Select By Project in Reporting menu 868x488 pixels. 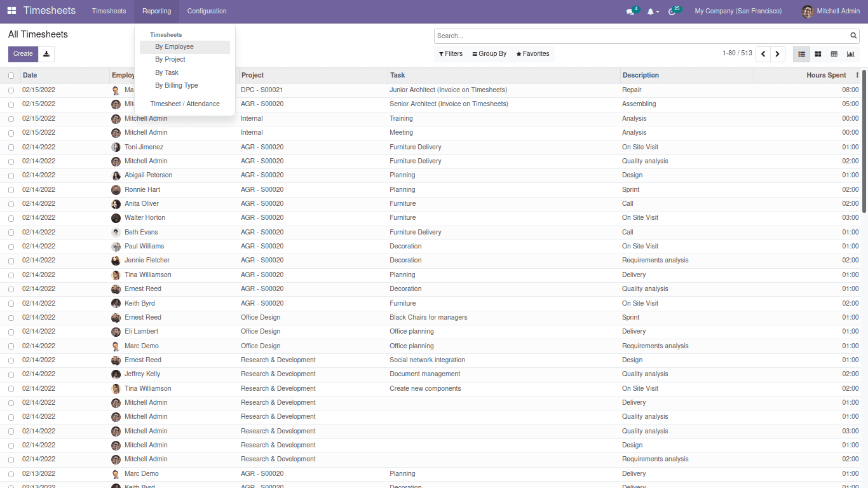click(x=170, y=60)
